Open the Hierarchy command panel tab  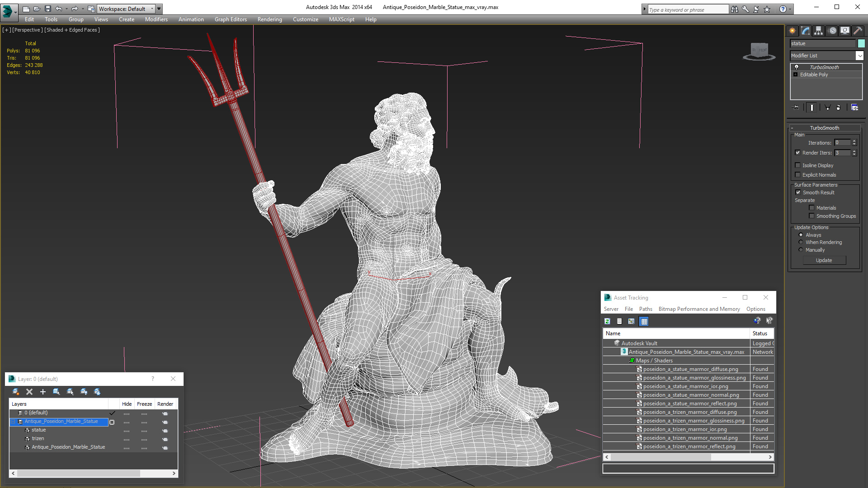(x=818, y=31)
